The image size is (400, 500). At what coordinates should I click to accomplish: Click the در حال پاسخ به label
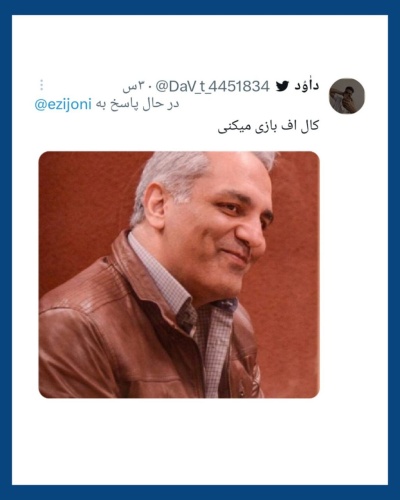click(x=137, y=104)
